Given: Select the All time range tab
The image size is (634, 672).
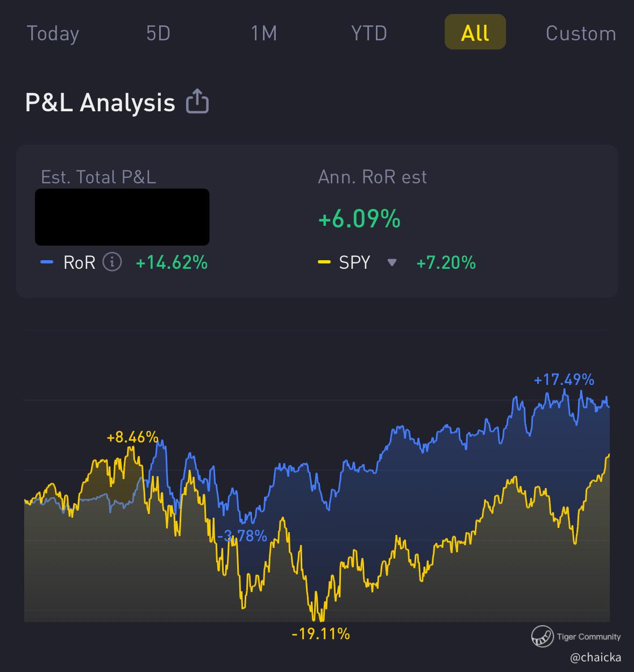Looking at the screenshot, I should point(475,33).
